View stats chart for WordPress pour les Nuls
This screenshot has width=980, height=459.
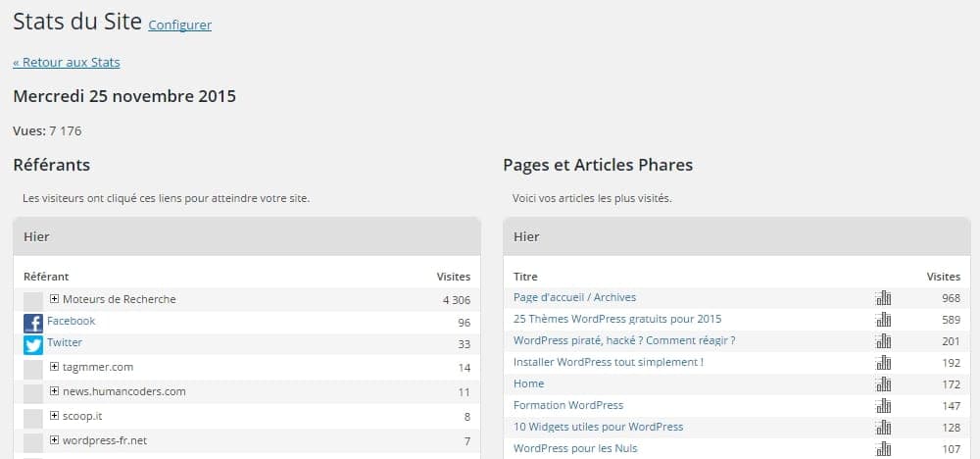(884, 449)
